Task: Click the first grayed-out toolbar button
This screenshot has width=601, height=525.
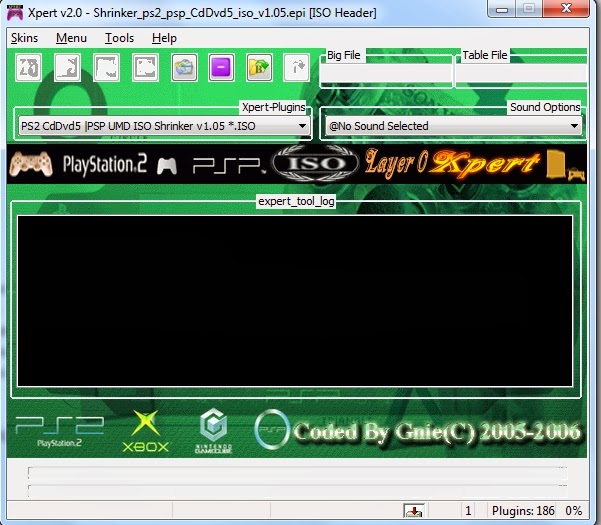Action: (29, 68)
